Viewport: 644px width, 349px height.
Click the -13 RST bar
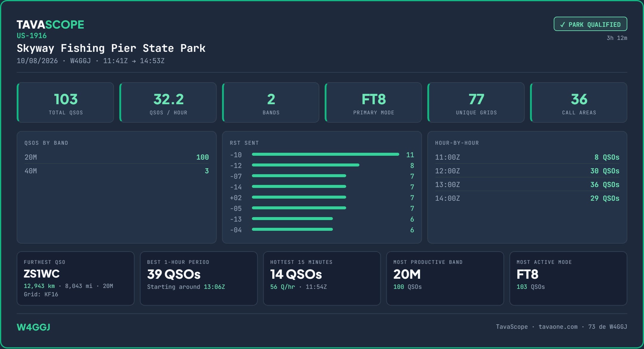[x=292, y=219]
